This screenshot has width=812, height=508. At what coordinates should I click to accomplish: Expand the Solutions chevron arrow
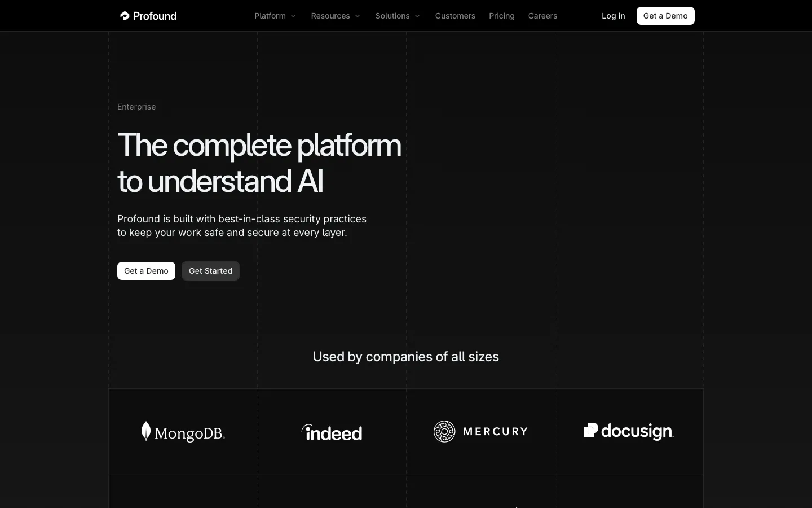point(417,16)
